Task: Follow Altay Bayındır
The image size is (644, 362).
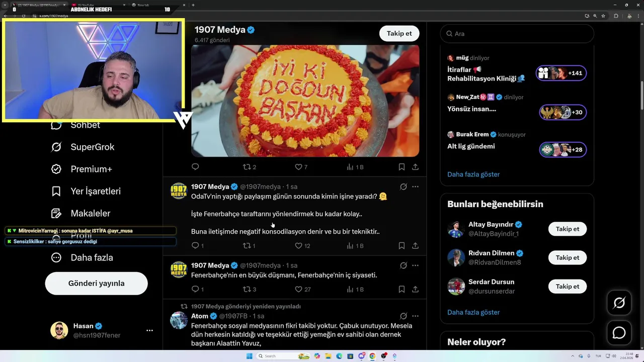Action: click(568, 229)
